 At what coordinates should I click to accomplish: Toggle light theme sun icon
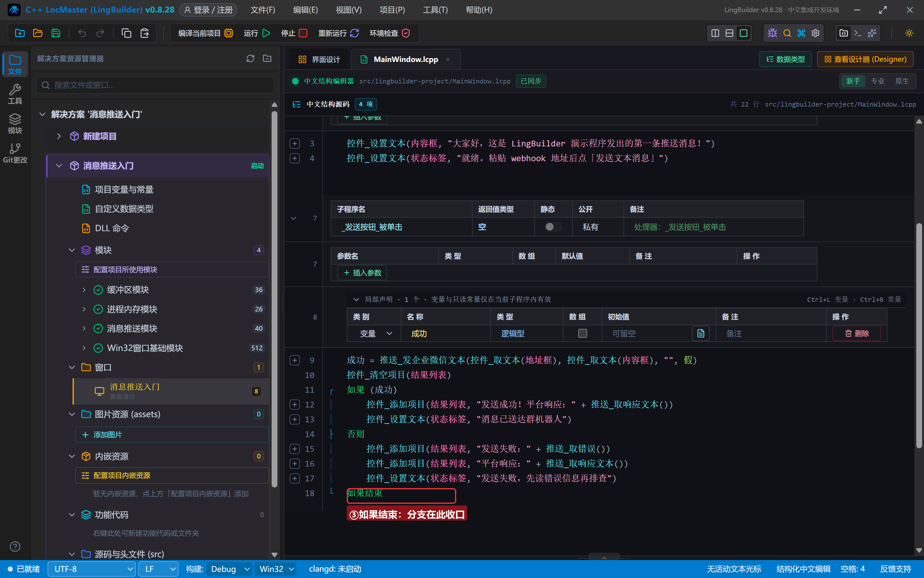(909, 33)
